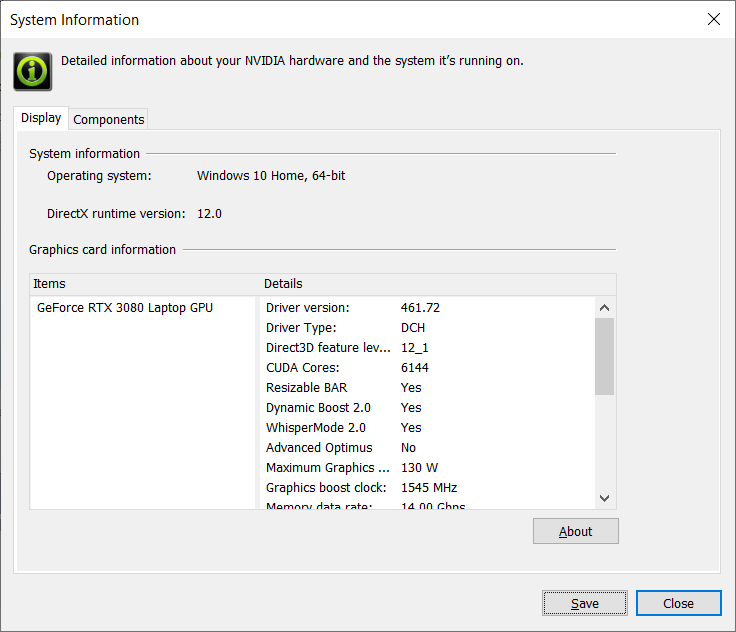Click the Driver version value 461.72
The width and height of the screenshot is (736, 632).
[x=420, y=308]
